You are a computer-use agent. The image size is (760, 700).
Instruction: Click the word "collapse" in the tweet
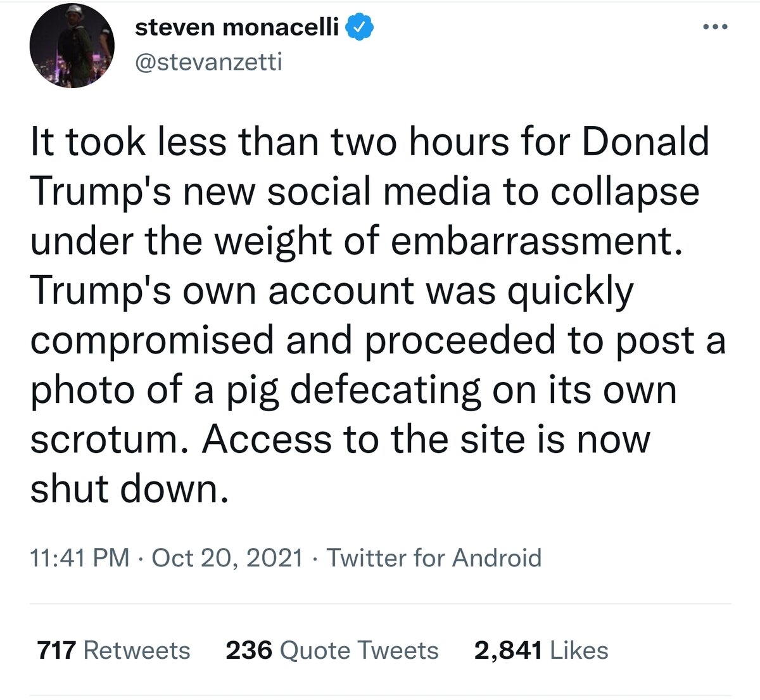click(x=624, y=193)
